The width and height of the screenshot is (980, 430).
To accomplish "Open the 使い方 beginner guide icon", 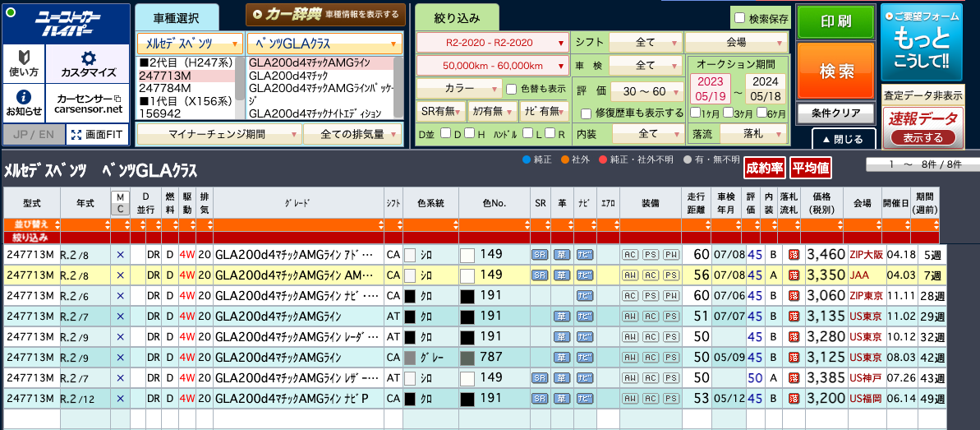I will click(24, 63).
